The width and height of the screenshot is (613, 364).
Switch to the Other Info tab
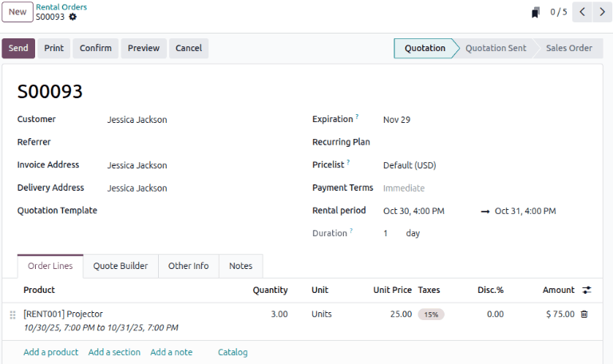coord(188,266)
